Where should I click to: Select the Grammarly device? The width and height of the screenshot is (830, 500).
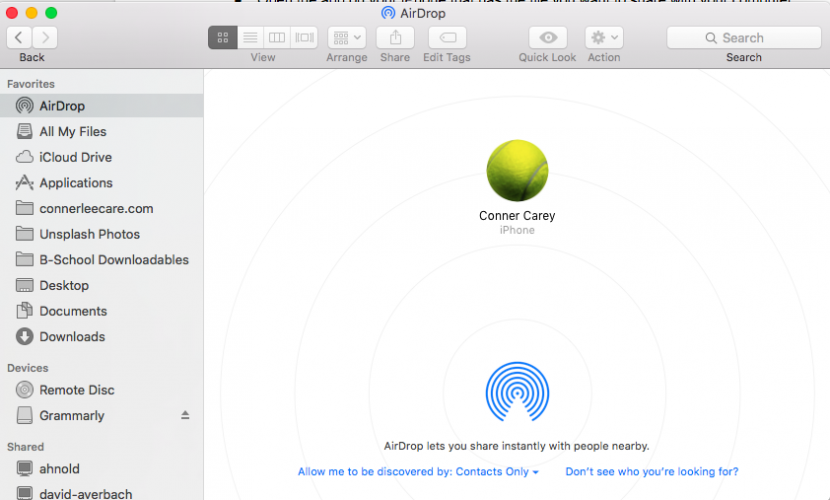(102, 415)
